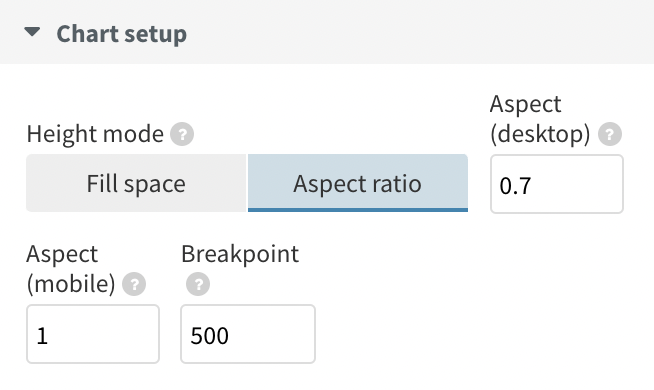This screenshot has height=390, width=654.
Task: Click the Aspect (desktop) label text
Action: (540, 119)
